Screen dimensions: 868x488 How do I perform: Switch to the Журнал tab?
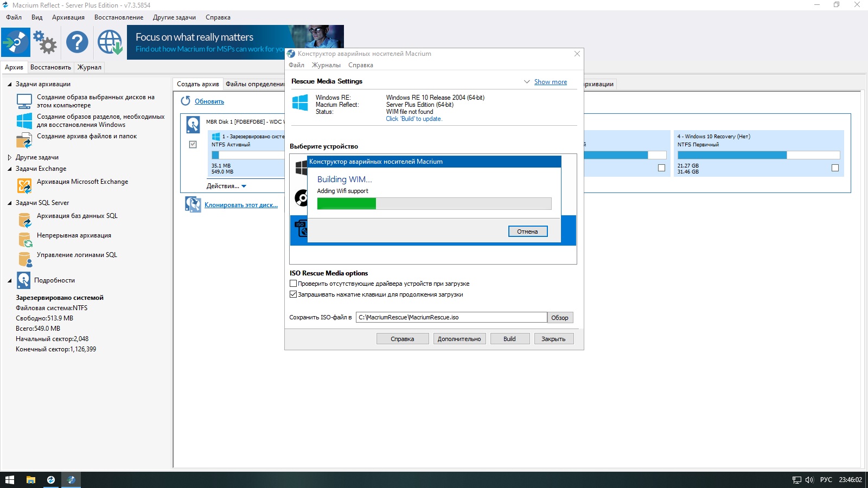(x=89, y=67)
